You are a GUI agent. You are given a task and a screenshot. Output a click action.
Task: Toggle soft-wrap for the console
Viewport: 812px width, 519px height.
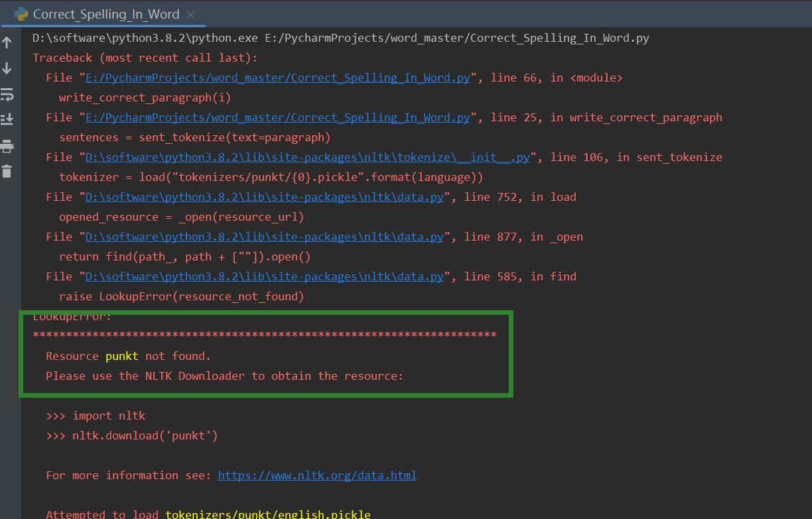pos(7,95)
